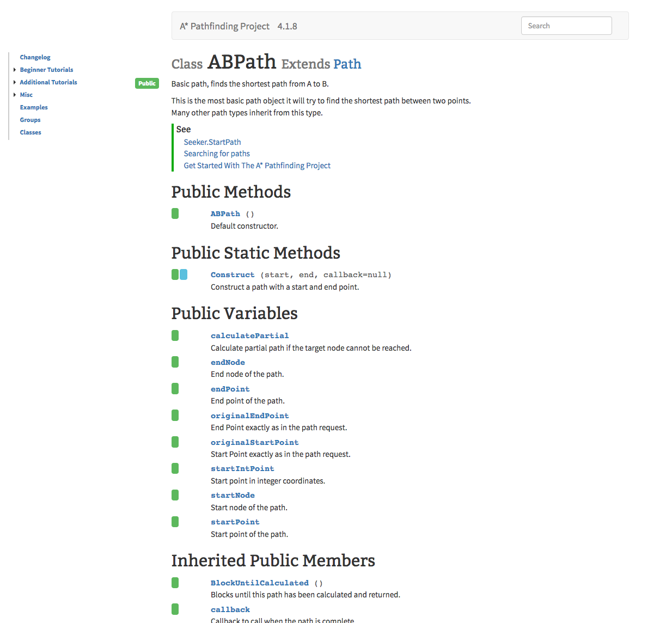Click green marker beside endNode

click(175, 362)
